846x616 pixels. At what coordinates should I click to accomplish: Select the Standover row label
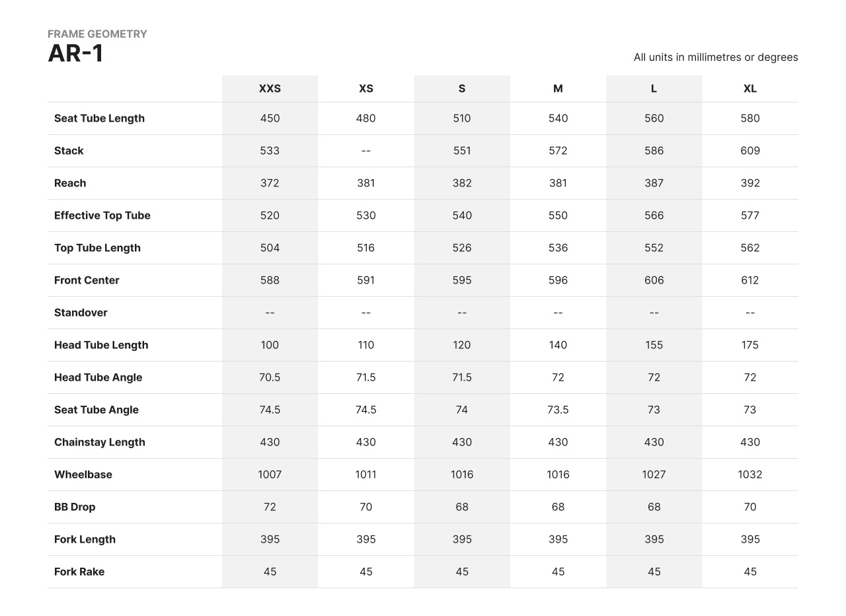click(x=81, y=313)
